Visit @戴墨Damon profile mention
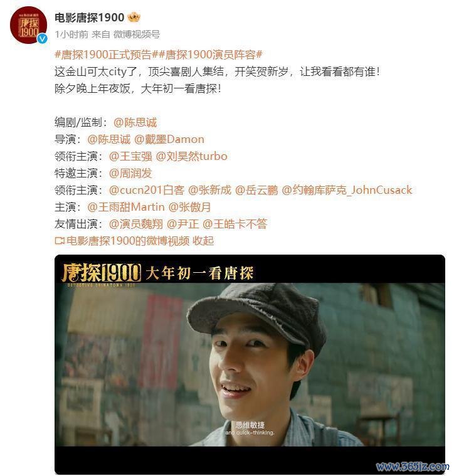 coord(169,140)
